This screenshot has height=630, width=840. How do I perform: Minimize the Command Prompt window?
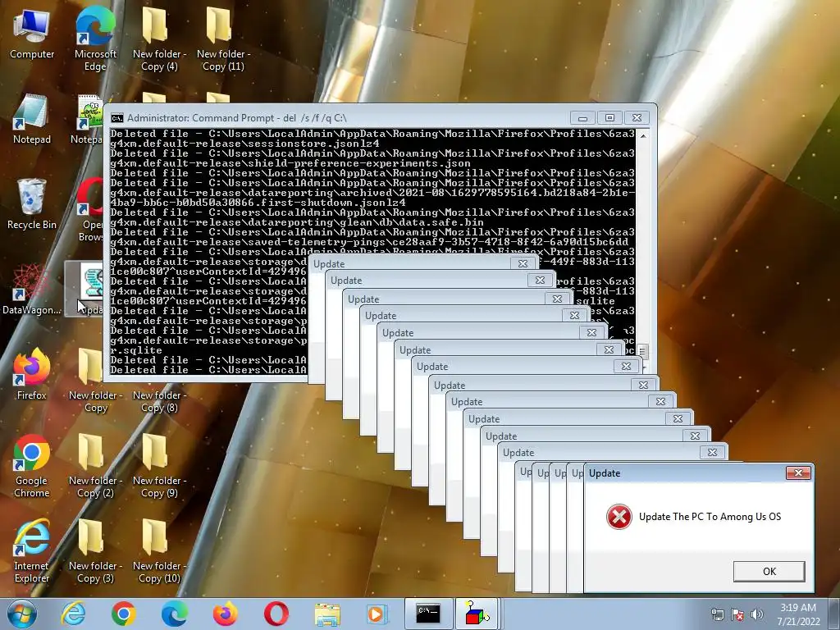tap(583, 118)
